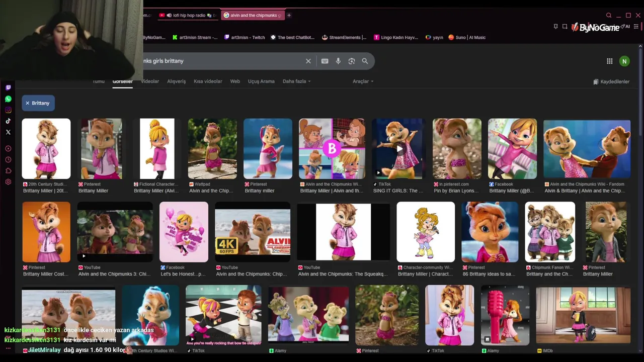The height and width of the screenshot is (362, 644).
Task: Open the Character-community Wiki cartoon Brittany image
Action: point(426,232)
